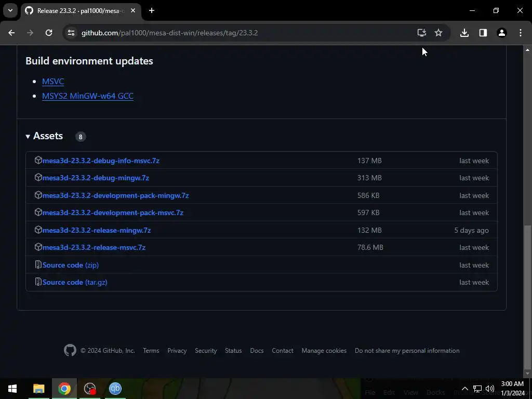The image size is (532, 399).
Task: Click the page vertical scrollbar thumb
Action: (527, 297)
